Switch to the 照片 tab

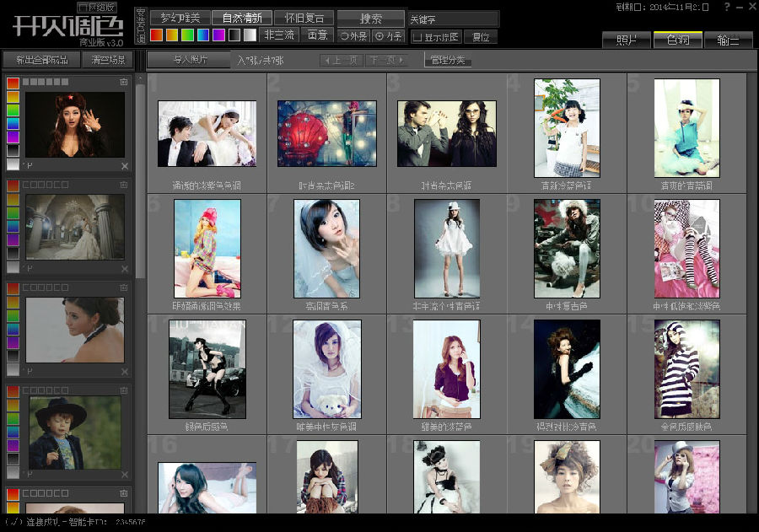pyautogui.click(x=627, y=40)
